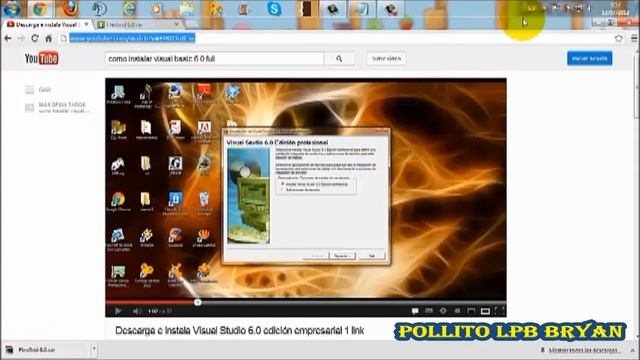Expand the download item's dropdown arrow
Screen dimensions: 640x360
click(94, 350)
